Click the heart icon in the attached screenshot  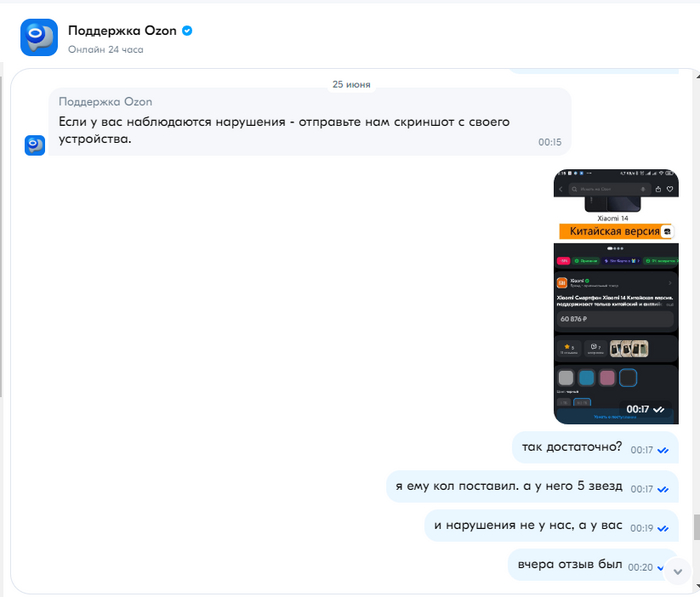point(670,189)
